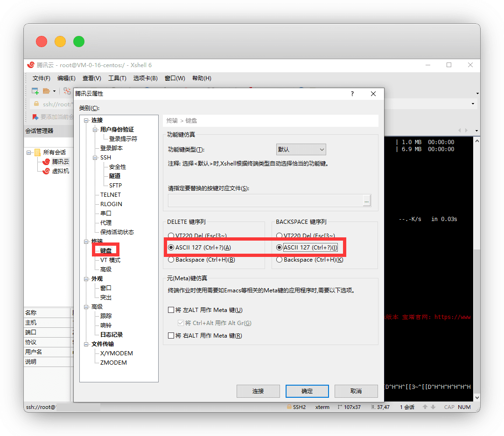Click the SSH2 lock icon in status bar
The image size is (504, 436).
tap(289, 407)
